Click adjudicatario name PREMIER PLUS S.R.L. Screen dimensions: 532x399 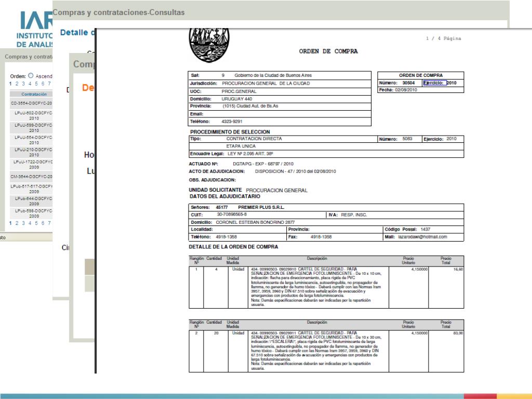(x=261, y=207)
